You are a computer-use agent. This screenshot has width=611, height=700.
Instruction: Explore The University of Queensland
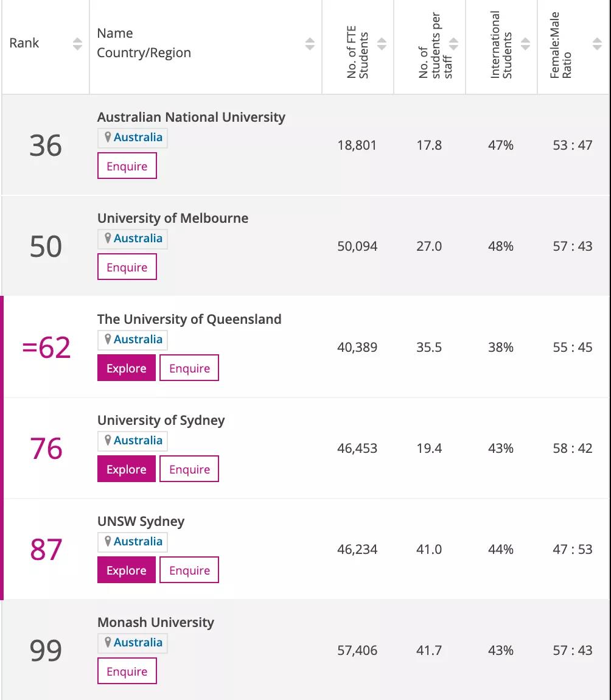tap(127, 368)
